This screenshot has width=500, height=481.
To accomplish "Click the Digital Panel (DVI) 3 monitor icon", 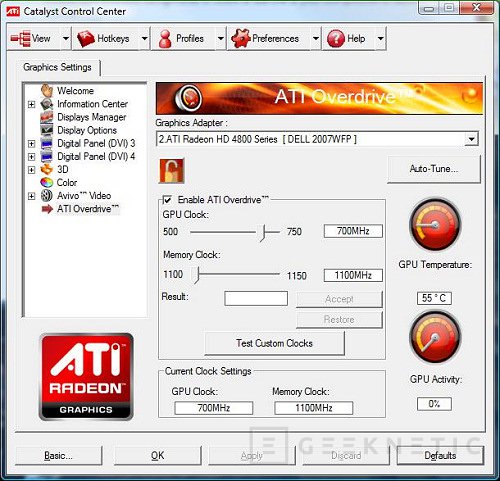I will coord(47,143).
